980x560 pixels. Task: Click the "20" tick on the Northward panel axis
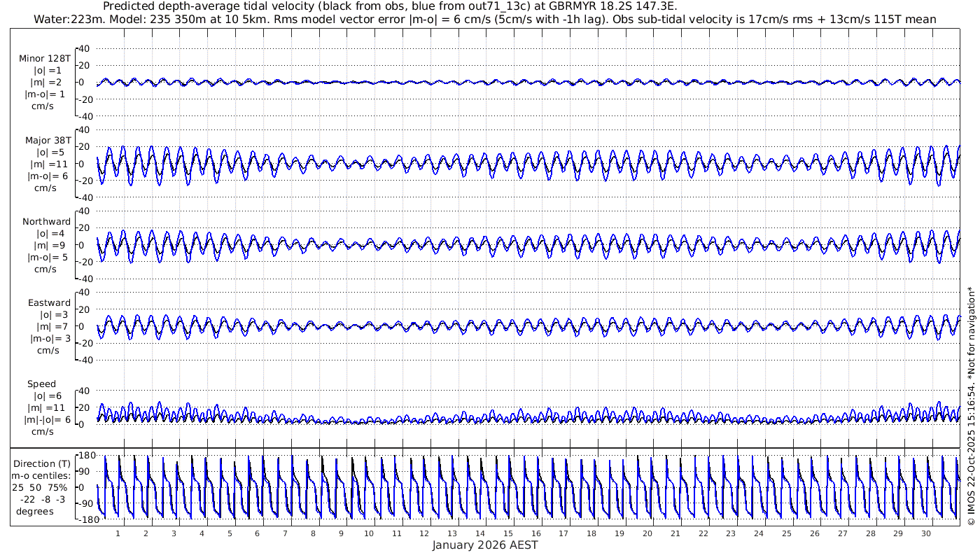(x=85, y=228)
